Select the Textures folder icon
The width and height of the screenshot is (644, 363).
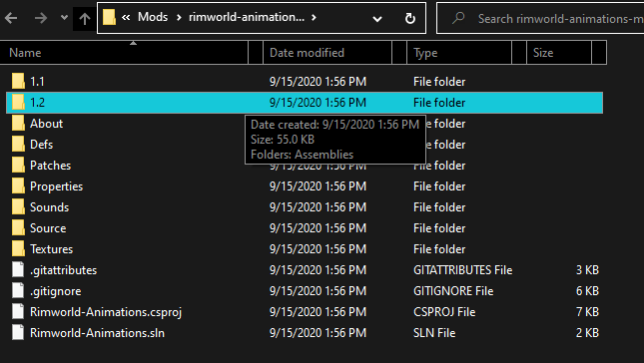(x=18, y=248)
